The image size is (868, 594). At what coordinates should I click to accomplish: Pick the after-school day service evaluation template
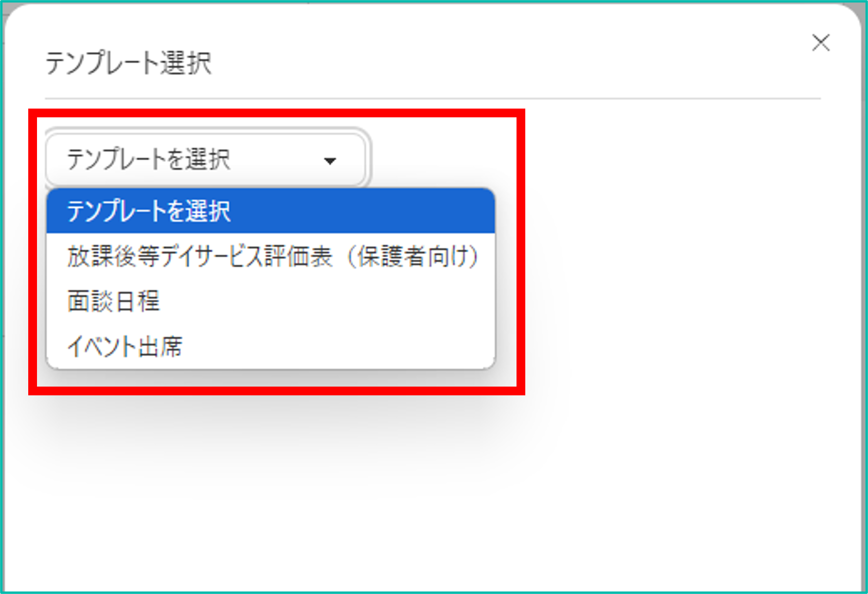coord(271,256)
